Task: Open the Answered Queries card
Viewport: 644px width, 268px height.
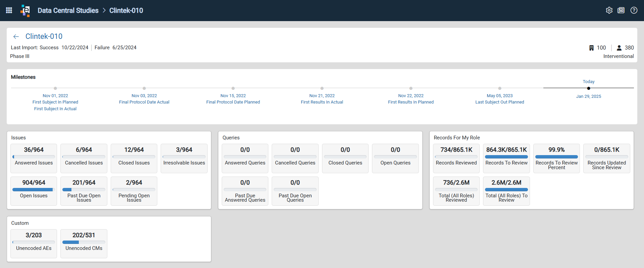Action: [x=245, y=158]
